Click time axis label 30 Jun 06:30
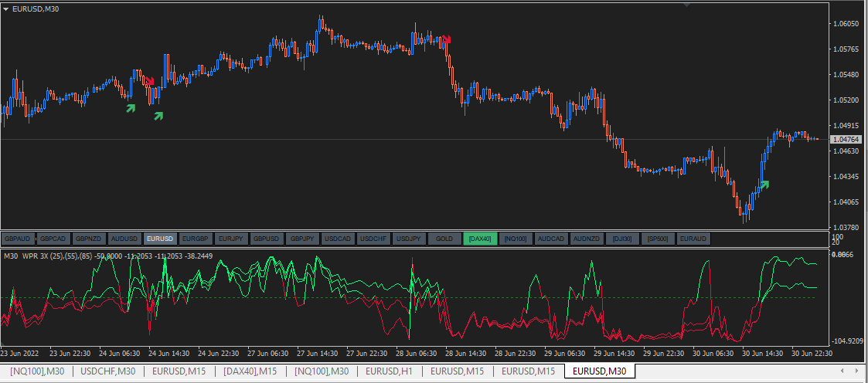The image size is (868, 383). (x=712, y=353)
